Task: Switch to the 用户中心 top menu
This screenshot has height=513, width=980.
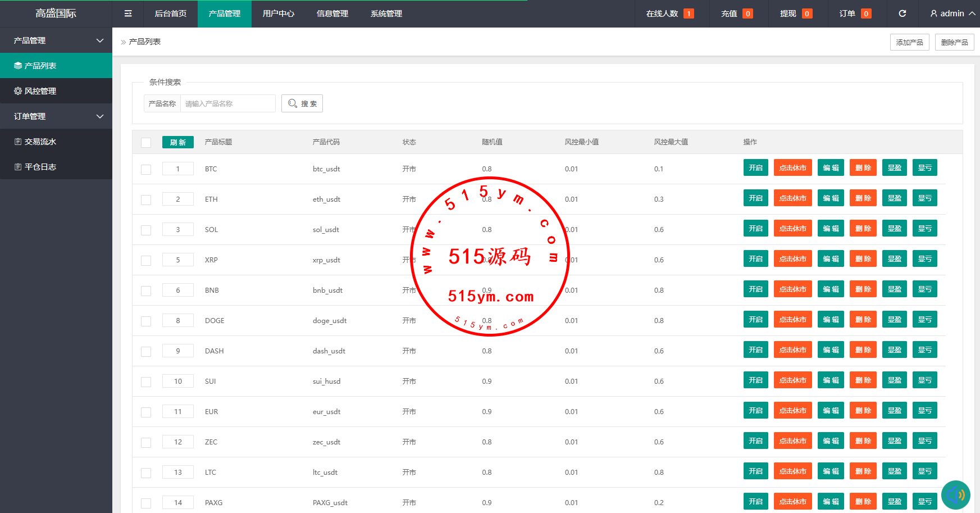Action: (x=278, y=13)
